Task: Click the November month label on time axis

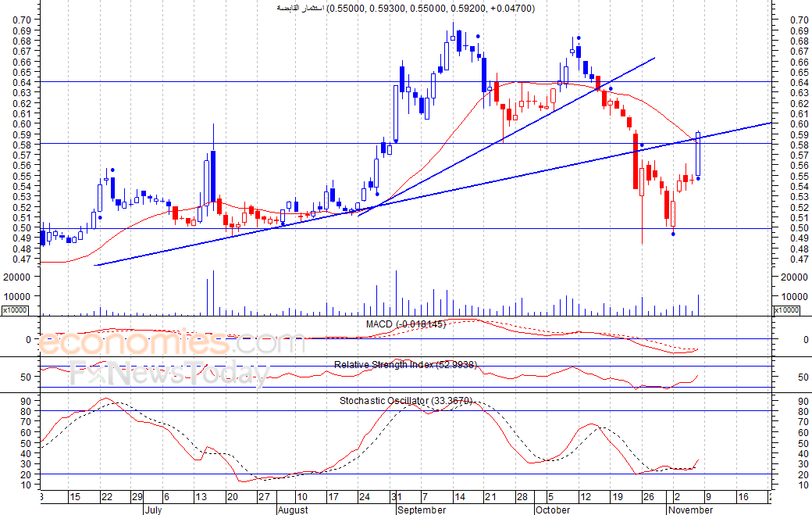Action: pos(691,510)
